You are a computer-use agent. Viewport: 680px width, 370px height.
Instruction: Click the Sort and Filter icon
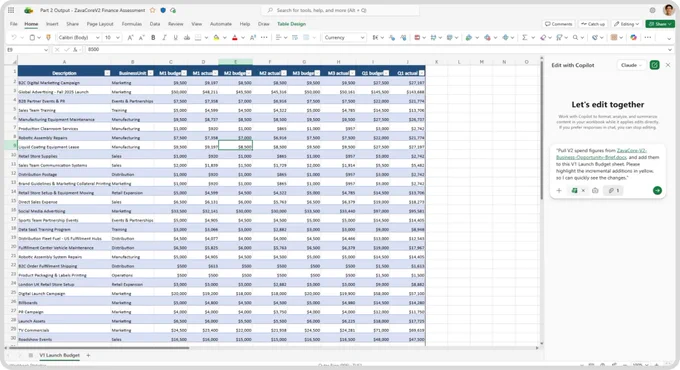tap(559, 38)
